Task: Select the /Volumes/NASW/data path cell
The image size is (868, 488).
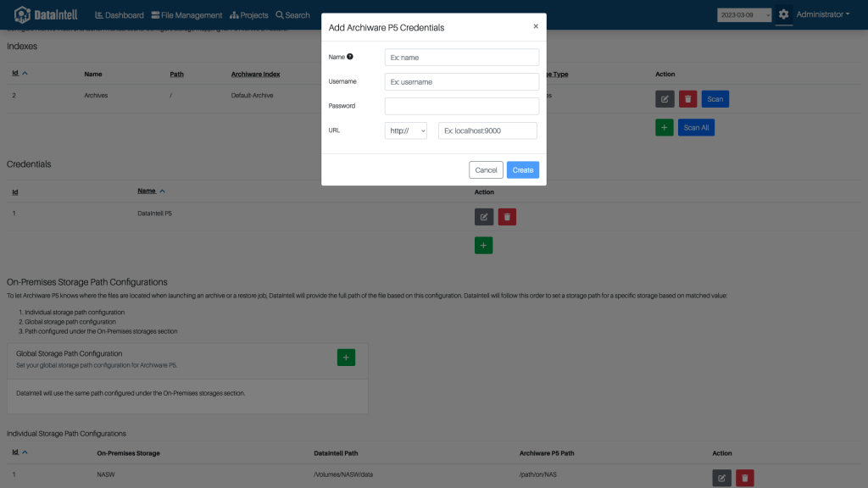Action: click(343, 474)
